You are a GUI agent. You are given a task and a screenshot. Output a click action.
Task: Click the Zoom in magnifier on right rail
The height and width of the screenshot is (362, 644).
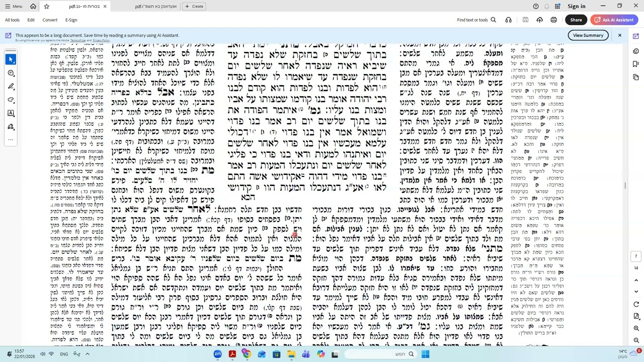636,328
